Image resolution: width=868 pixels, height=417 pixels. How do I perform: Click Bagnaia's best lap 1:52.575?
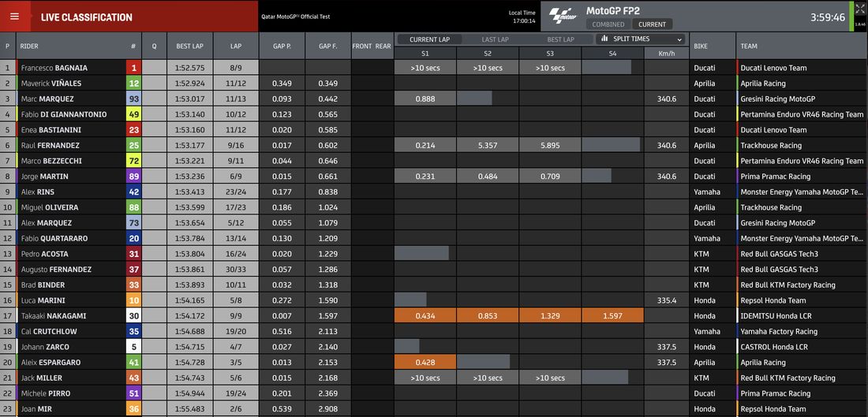[x=190, y=68]
